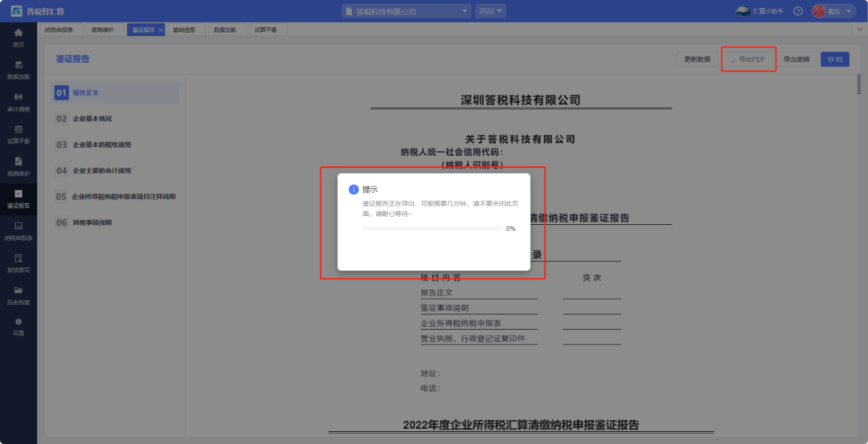Click the 2022年度企业所得税汇算清缴纳税申报鉴证报告 heading
This screenshot has height=444, width=868.
pyautogui.click(x=521, y=425)
